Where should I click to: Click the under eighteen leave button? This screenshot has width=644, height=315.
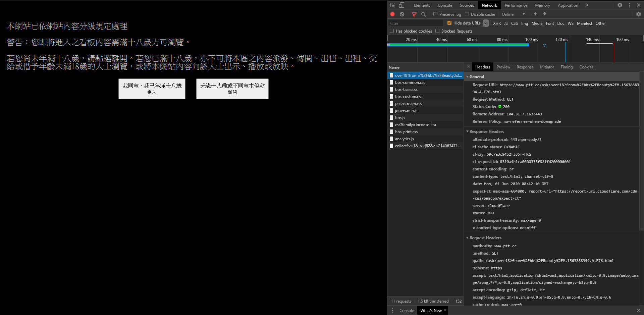point(232,89)
